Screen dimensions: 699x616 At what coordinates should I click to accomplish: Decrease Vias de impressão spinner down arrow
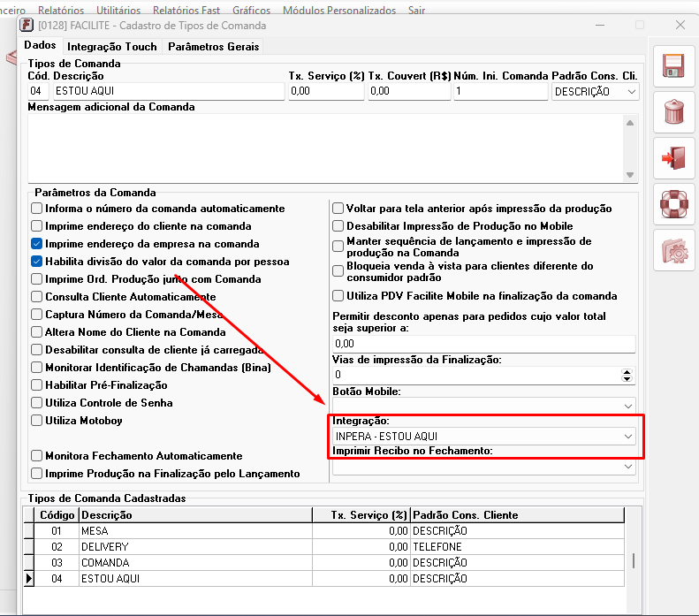(x=627, y=379)
